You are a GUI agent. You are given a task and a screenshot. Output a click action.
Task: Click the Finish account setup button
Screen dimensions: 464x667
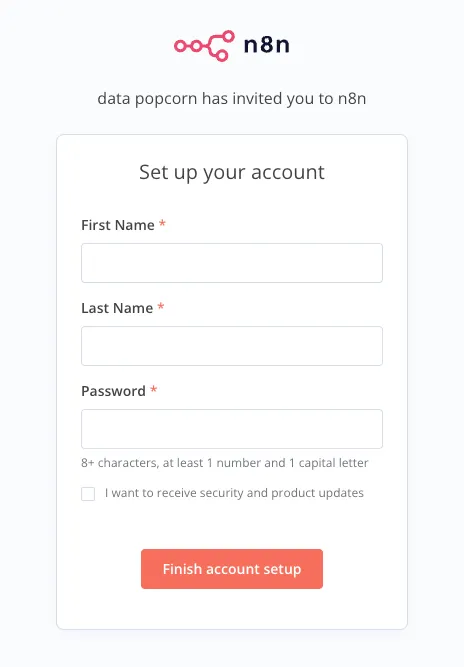click(232, 569)
